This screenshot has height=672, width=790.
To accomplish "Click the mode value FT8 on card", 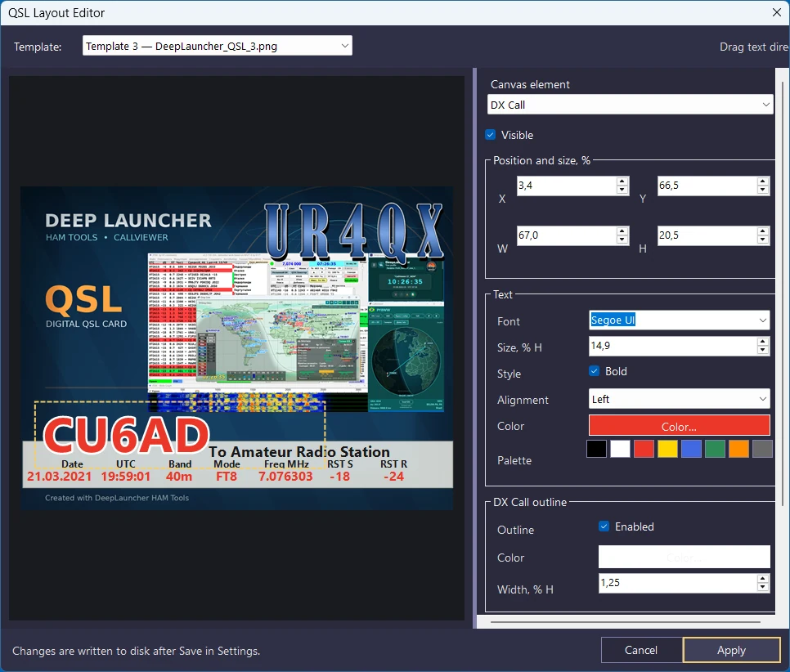I will coord(227,477).
